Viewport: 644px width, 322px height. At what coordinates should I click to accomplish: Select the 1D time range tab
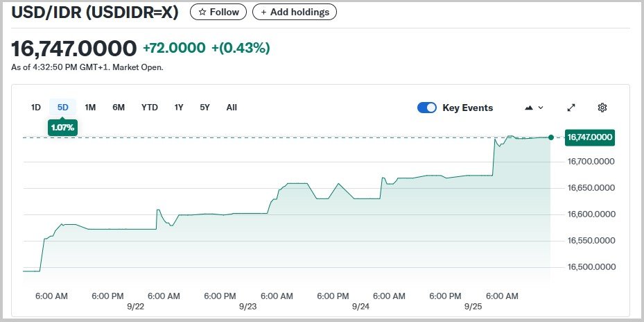point(36,107)
